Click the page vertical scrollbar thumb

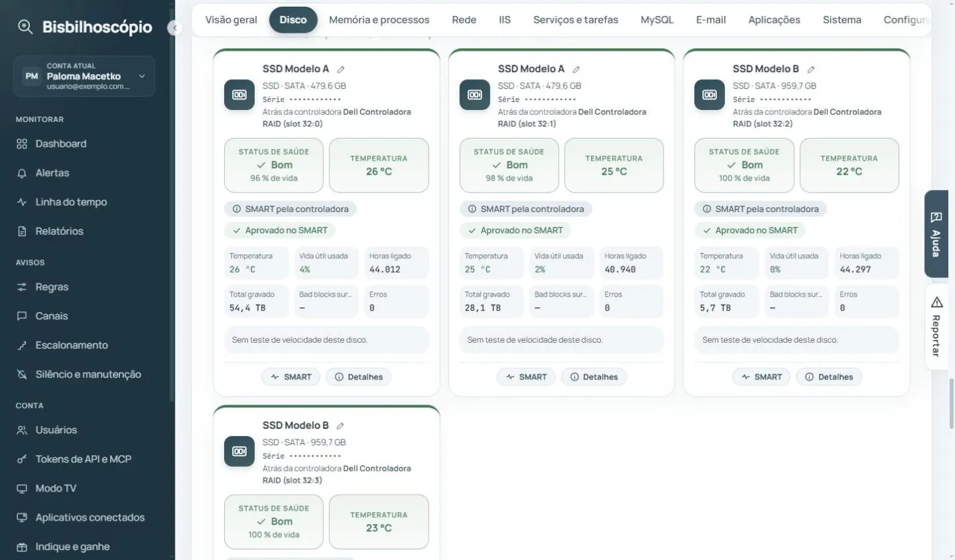click(952, 403)
